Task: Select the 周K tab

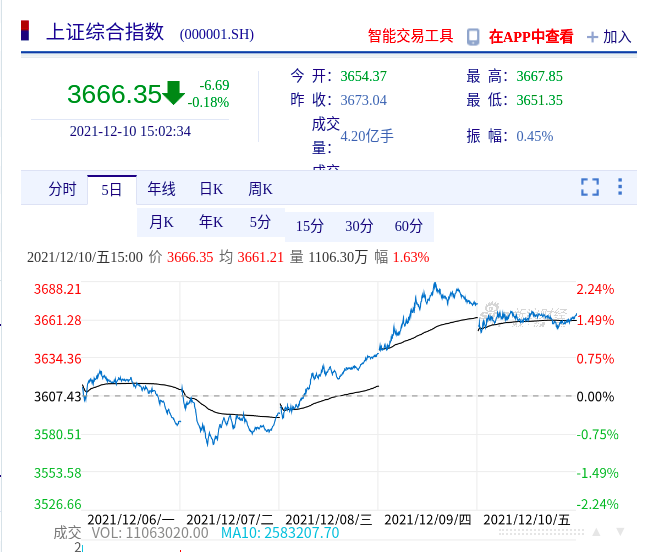Action: click(260, 189)
